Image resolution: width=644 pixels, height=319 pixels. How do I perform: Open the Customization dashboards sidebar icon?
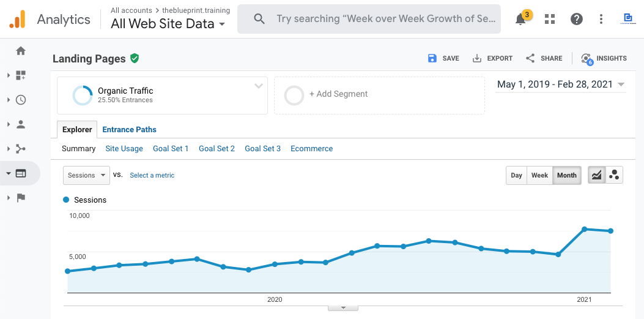coord(21,75)
